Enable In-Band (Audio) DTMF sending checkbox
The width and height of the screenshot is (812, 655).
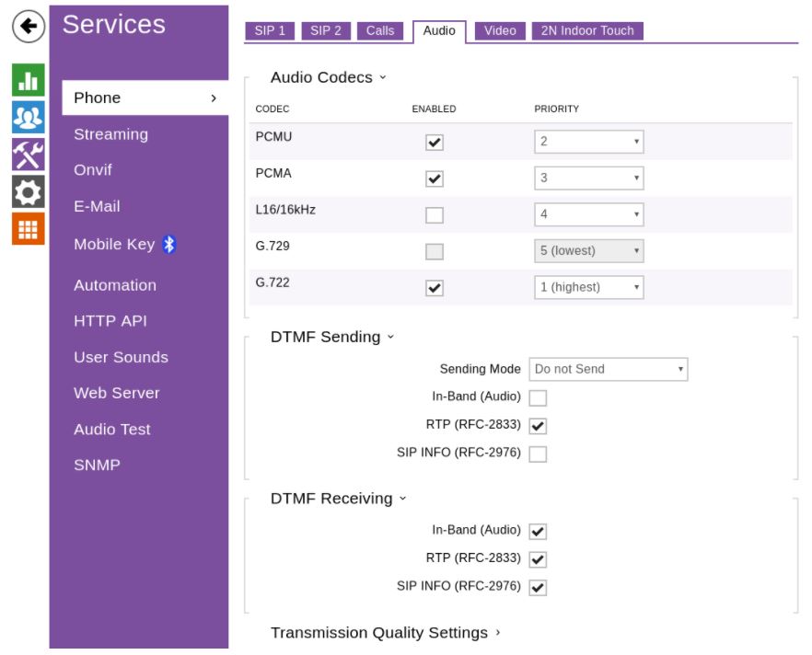tap(538, 397)
